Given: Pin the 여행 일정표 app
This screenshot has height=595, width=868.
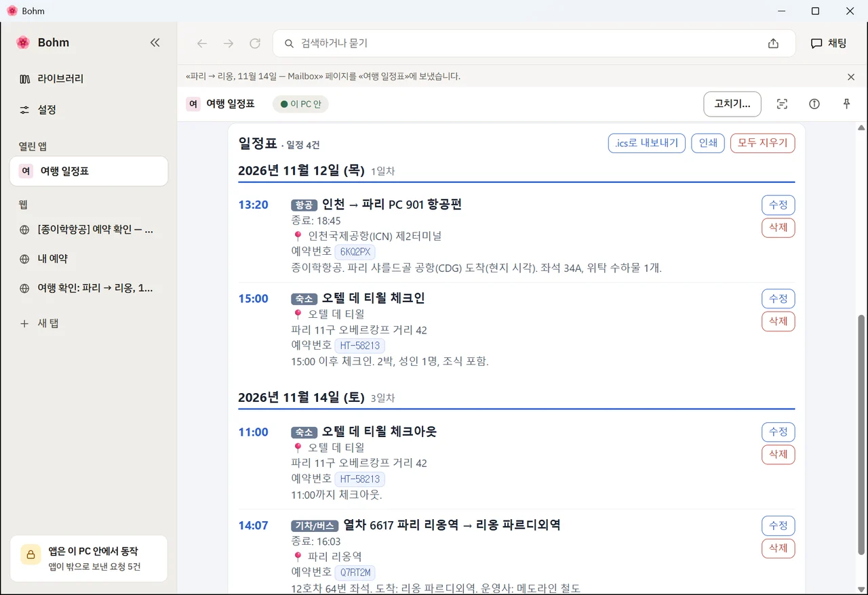Looking at the screenshot, I should [x=846, y=104].
